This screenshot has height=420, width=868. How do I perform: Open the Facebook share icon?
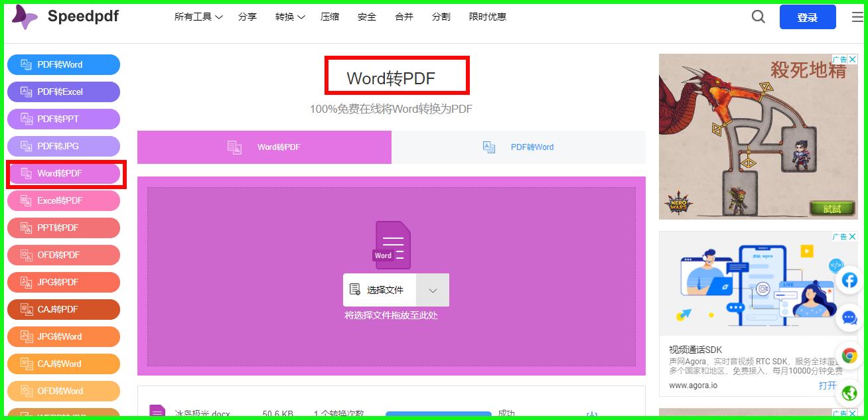tap(849, 280)
